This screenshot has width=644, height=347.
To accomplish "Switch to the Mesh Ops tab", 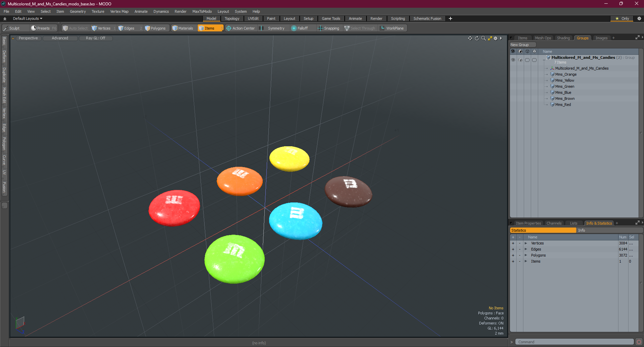I will [543, 38].
